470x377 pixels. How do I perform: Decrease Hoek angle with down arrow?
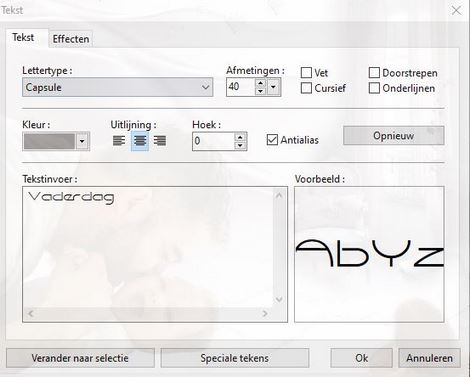click(x=240, y=145)
